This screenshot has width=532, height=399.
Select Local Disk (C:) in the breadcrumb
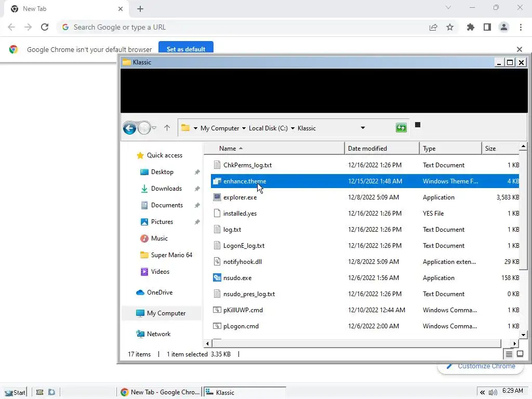268,128
